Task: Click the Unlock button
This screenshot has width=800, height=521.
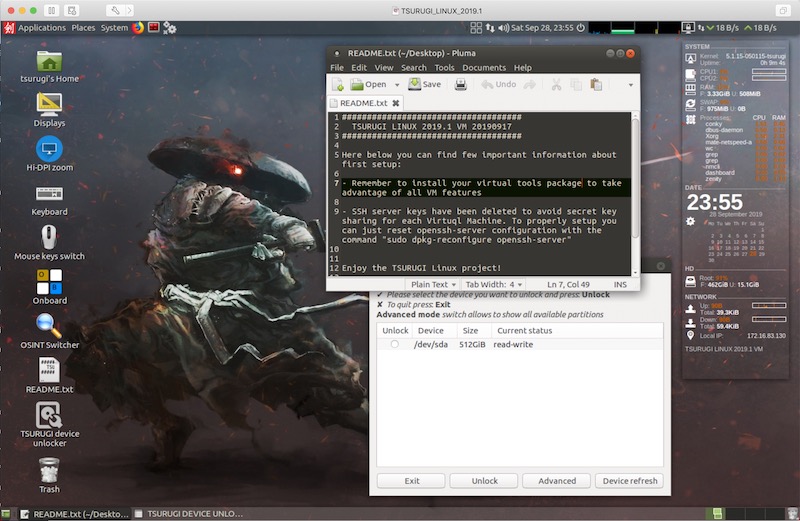Action: [x=484, y=481]
